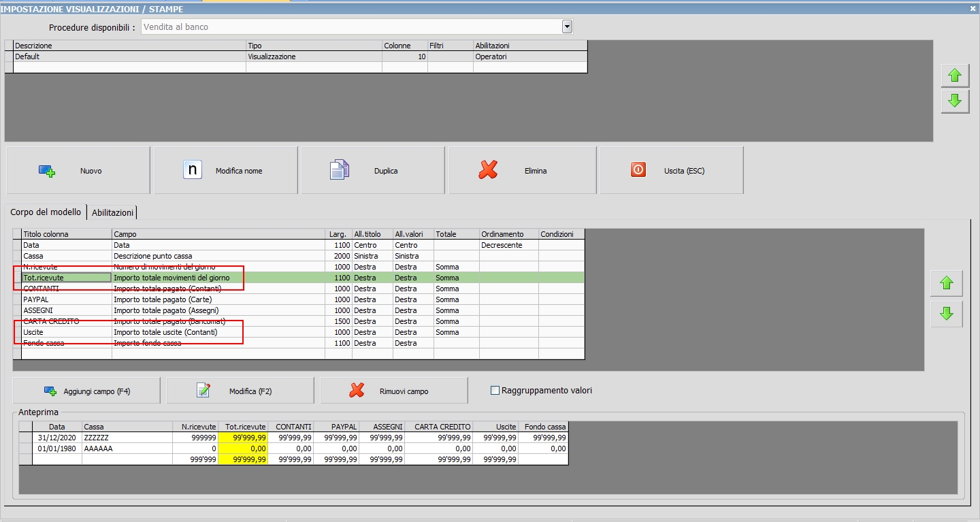Click the Rimuovi campo button
Screen dimensions: 980x522
[394, 391]
